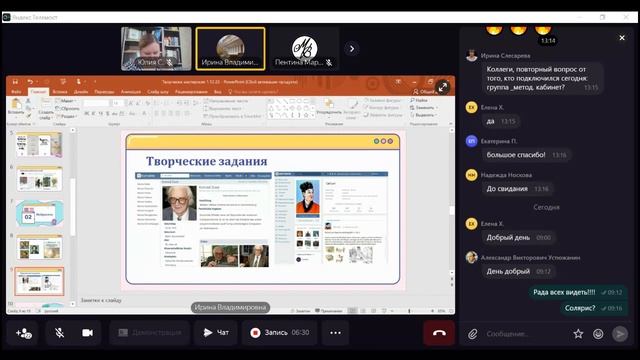Select slide 8 thumbnail
Screen dimensions: 640x360
39,247
